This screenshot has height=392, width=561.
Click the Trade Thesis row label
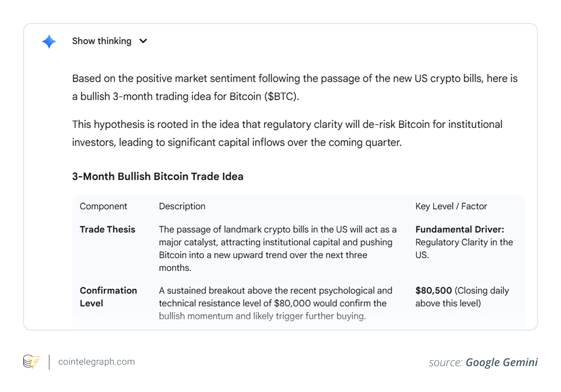(107, 229)
